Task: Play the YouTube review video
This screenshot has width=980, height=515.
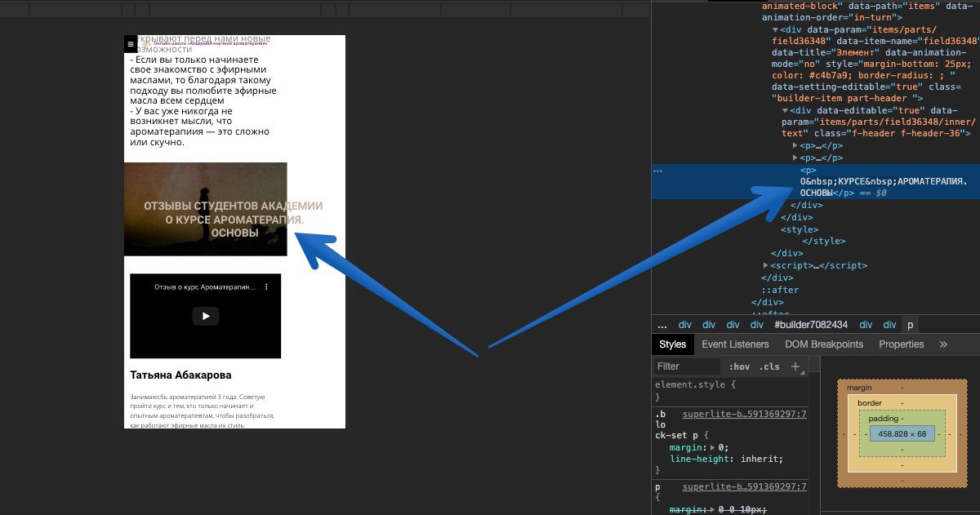Action: click(x=206, y=316)
